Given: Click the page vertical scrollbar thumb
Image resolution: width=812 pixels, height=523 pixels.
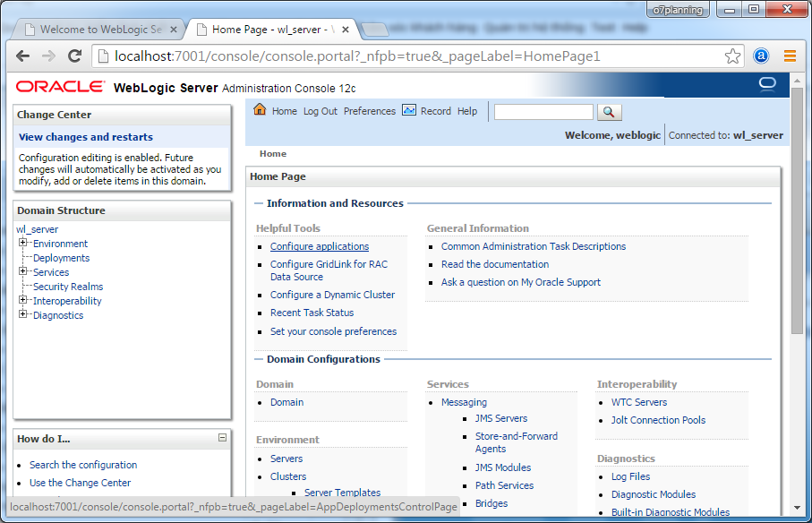Looking at the screenshot, I should point(797,211).
